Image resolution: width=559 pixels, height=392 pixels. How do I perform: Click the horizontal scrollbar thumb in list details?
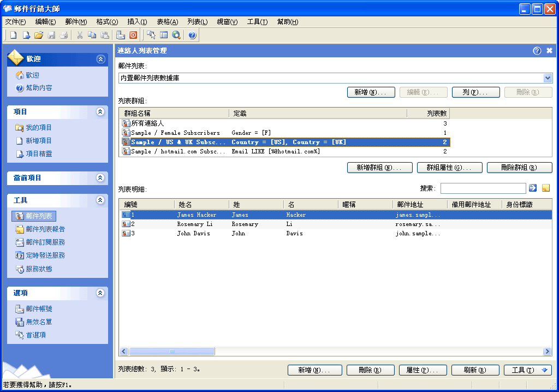[172, 352]
